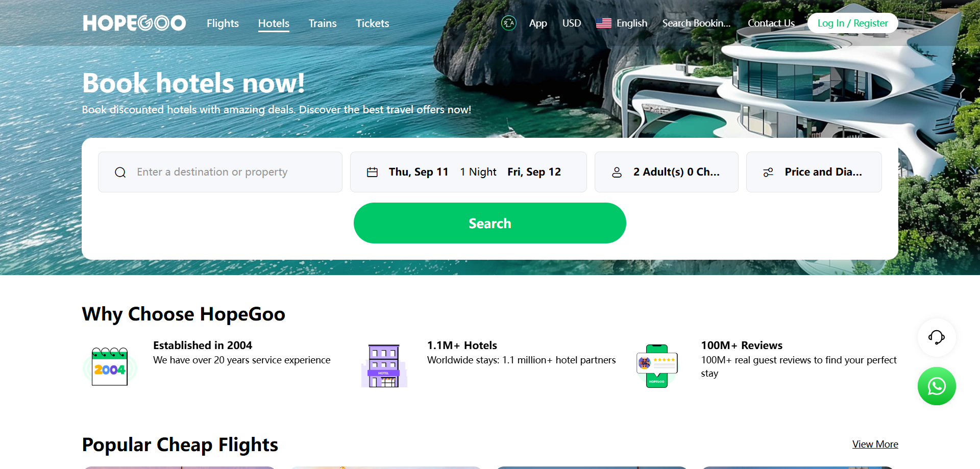Expand Price and Diamond filter dropdown
This screenshot has height=469, width=980.
823,172
